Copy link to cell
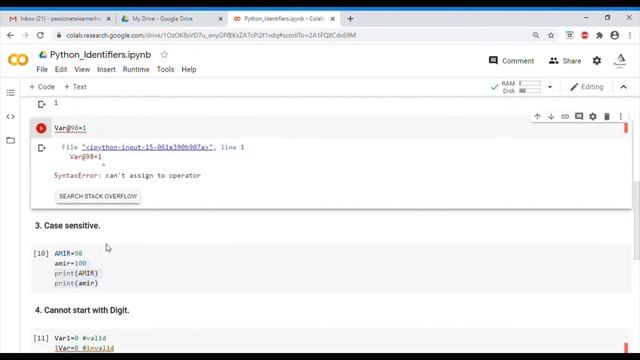 click(x=565, y=116)
